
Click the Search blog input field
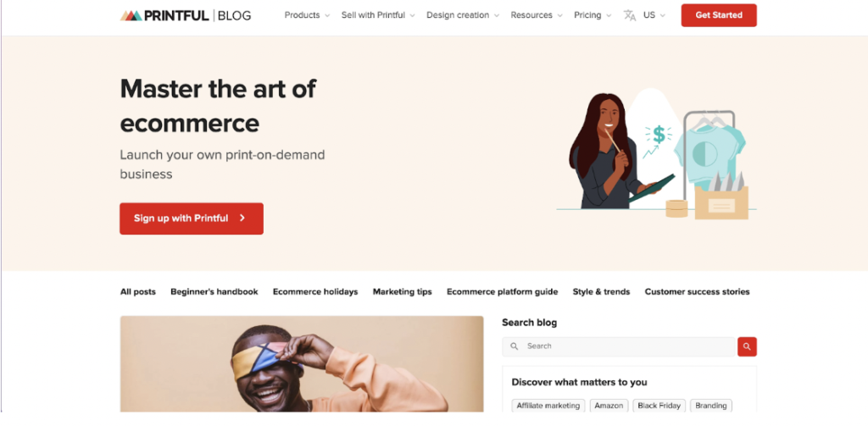627,346
